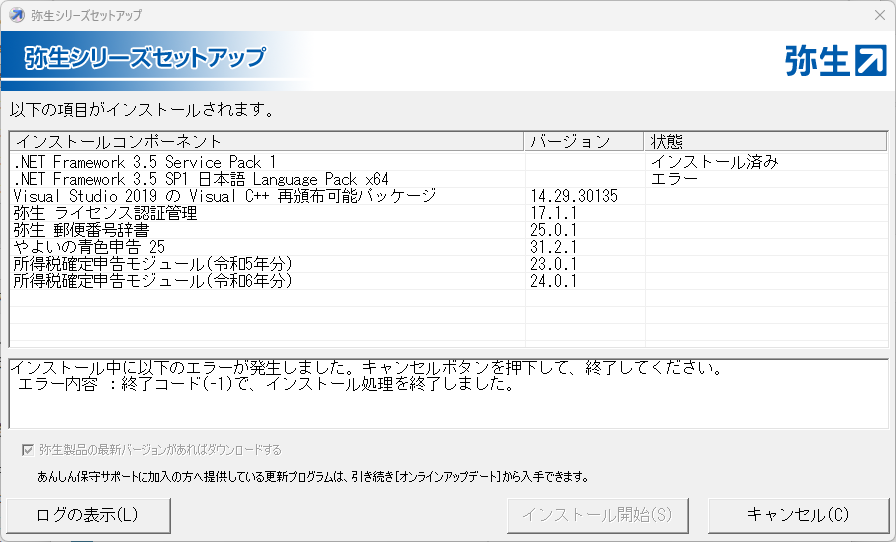Screen dimensions: 896x542
Task: Select .NET Framework 3.5 SP1 日本語 Language Pack row
Action: (x=449, y=179)
